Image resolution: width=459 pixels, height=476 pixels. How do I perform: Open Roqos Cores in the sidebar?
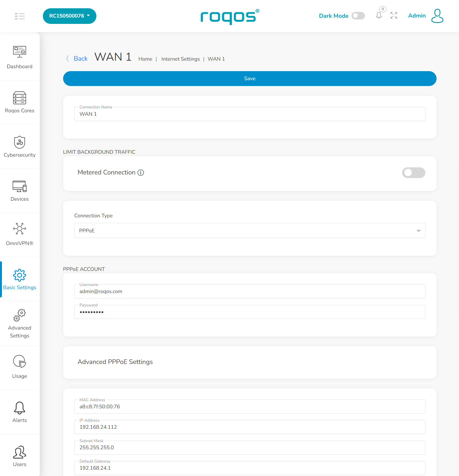[x=19, y=102]
